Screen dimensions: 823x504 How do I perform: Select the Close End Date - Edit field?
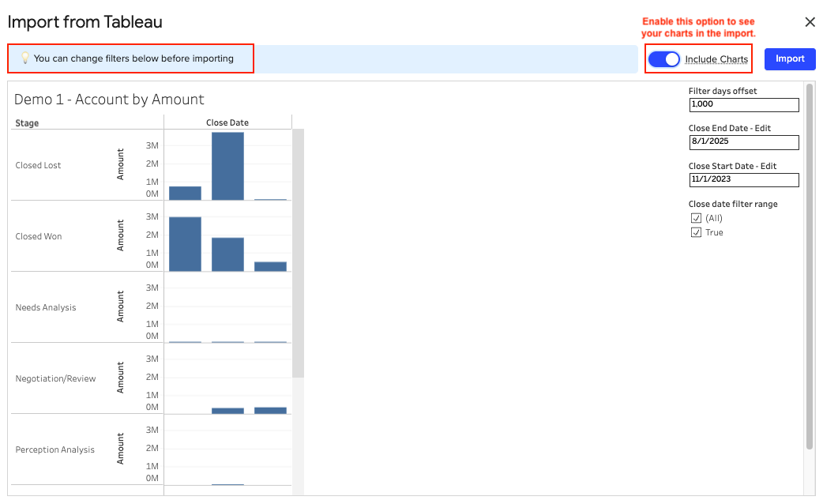(743, 142)
